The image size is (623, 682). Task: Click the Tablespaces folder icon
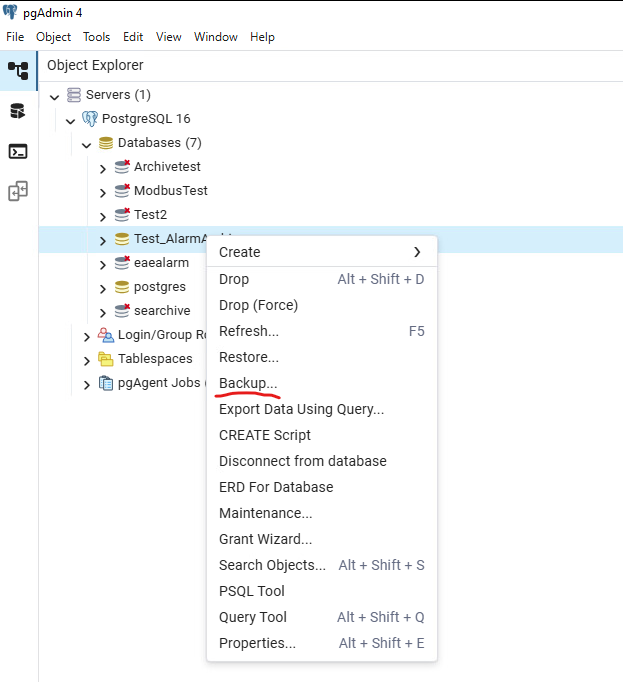coord(106,359)
